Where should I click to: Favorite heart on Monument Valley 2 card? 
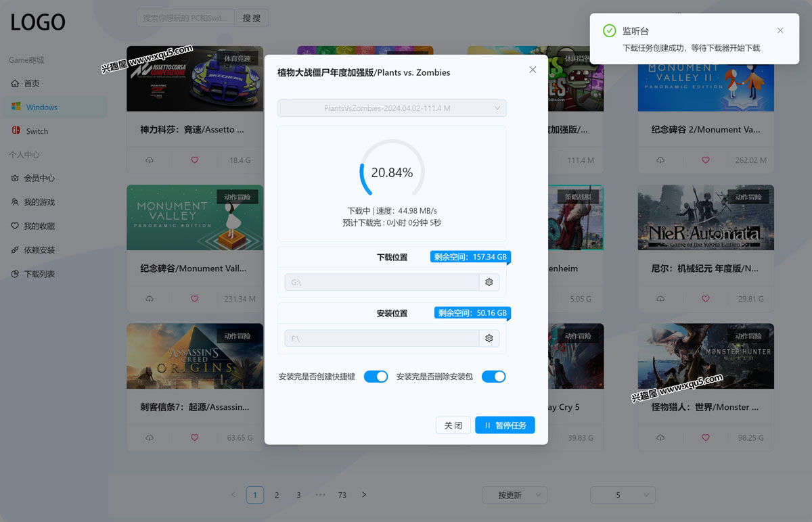(x=706, y=160)
